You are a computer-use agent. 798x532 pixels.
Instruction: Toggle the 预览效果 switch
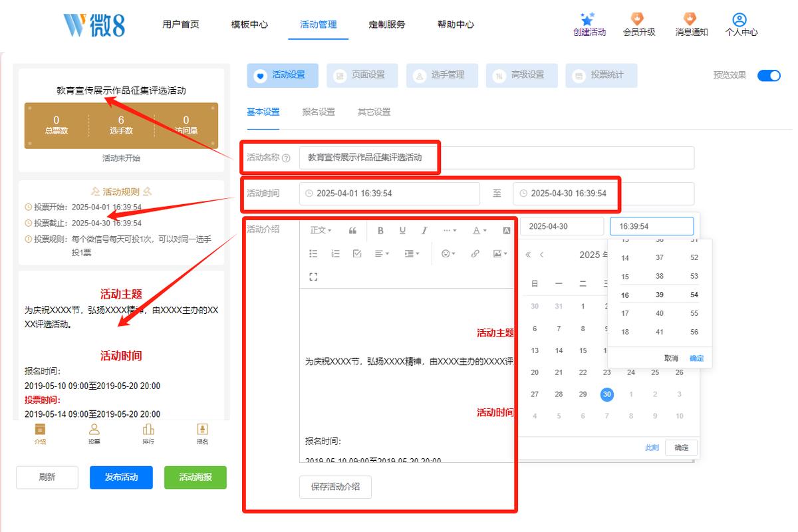(769, 75)
